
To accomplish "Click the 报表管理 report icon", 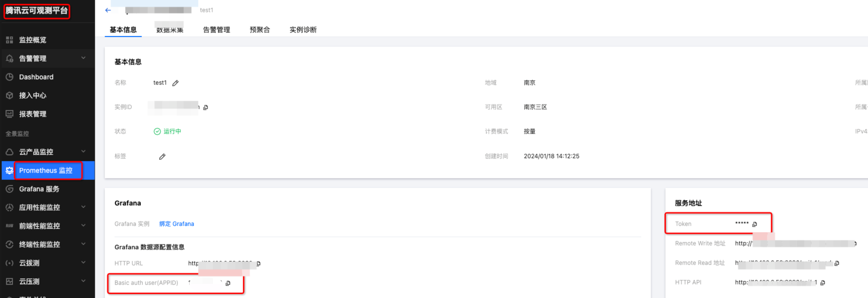I will point(9,114).
